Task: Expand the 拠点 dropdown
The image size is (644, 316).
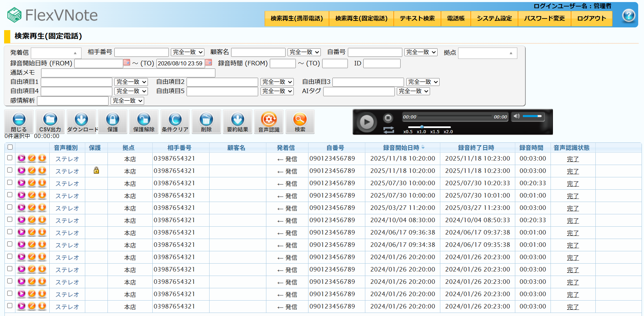Action: tap(488, 53)
